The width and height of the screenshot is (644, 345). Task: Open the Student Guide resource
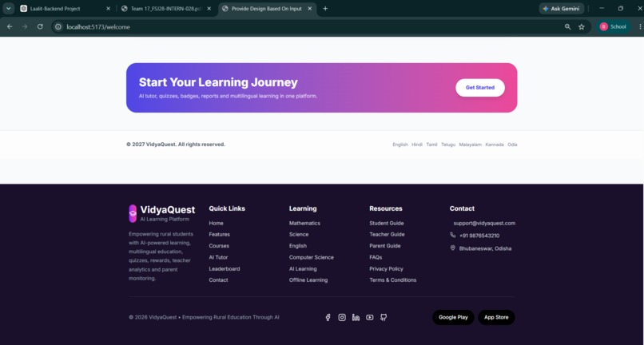(x=387, y=223)
